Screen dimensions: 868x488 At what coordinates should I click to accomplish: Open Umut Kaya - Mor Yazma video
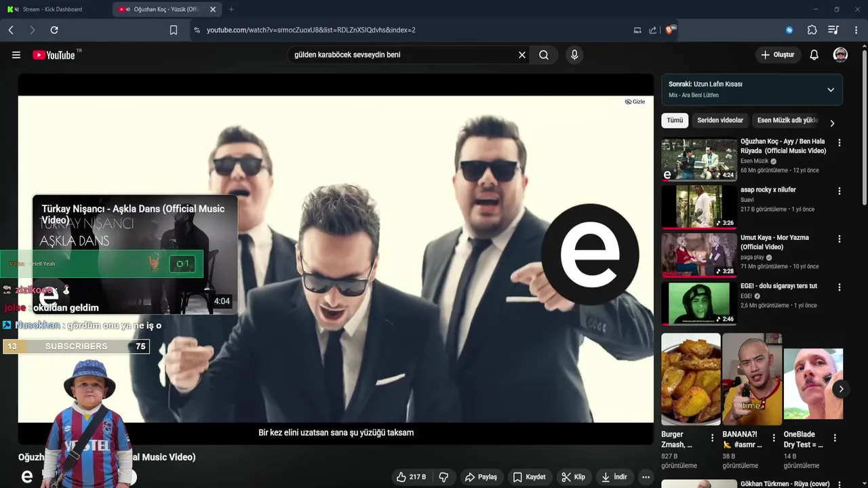(x=699, y=255)
